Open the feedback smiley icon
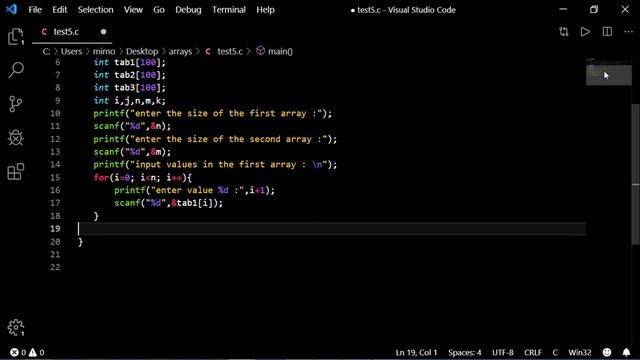Image resolution: width=640 pixels, height=360 pixels. tap(607, 352)
